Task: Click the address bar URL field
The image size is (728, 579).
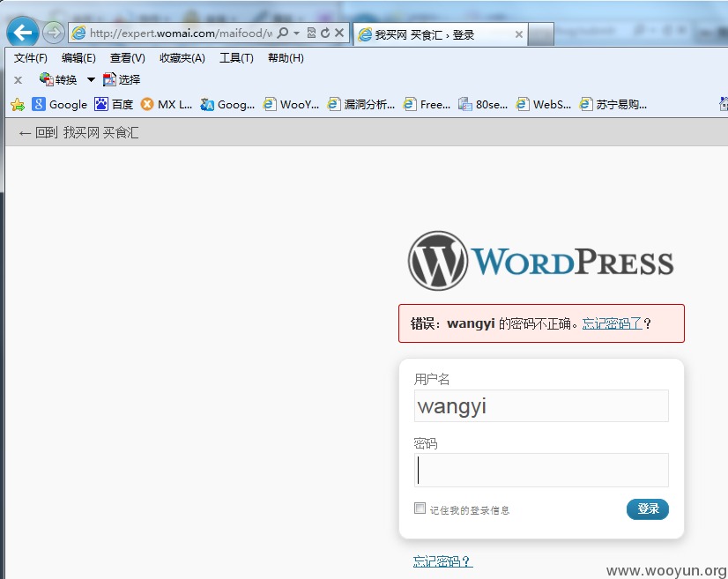Action: (x=181, y=33)
